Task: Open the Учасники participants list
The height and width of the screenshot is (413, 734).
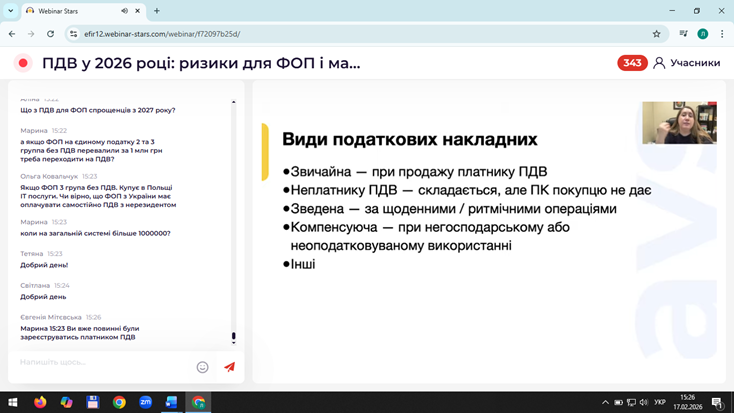Action: (694, 63)
